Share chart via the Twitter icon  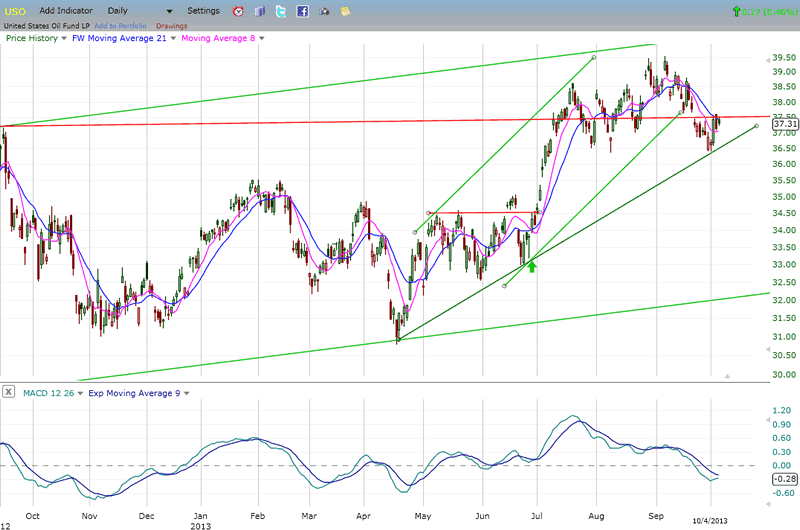[281, 11]
